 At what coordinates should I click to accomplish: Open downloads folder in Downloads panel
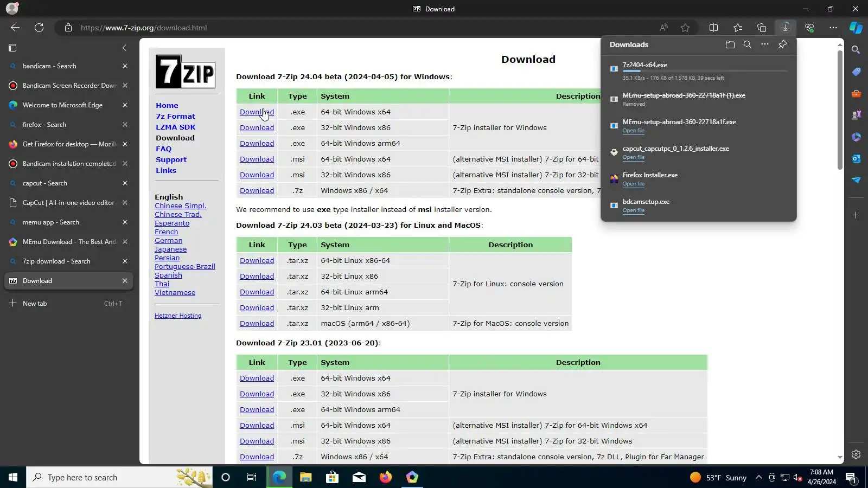[730, 44]
